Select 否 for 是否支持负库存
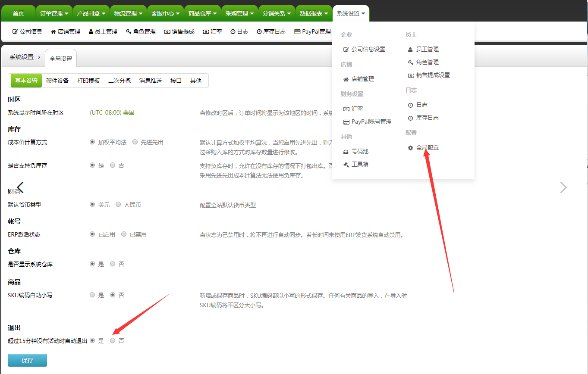This screenshot has height=374, width=588. 113,165
